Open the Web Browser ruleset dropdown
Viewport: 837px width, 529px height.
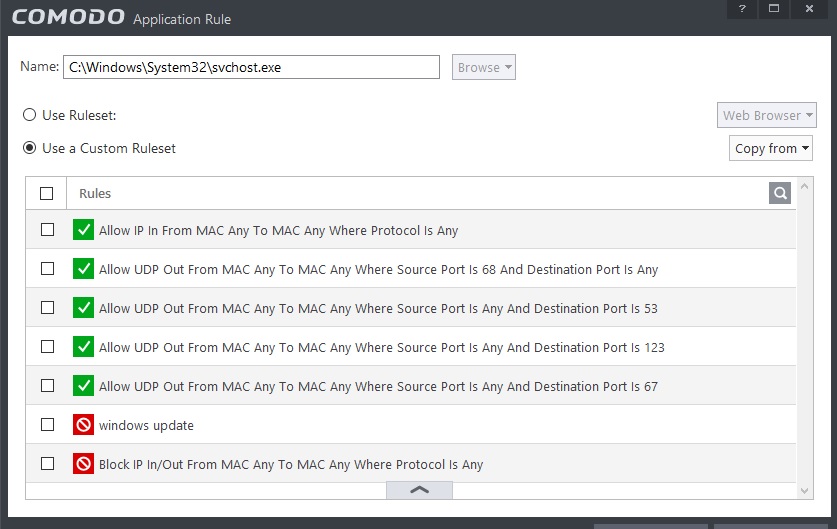(x=767, y=115)
